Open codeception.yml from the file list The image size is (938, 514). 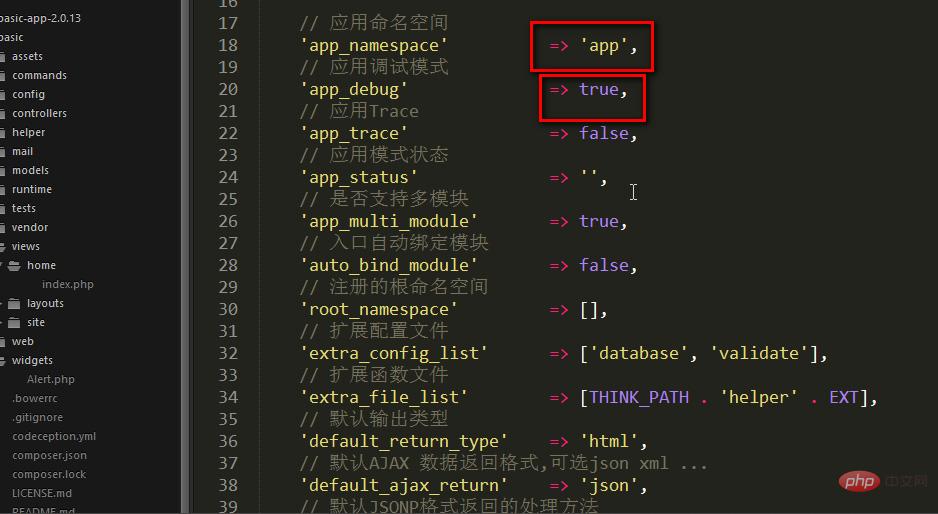[x=54, y=436]
